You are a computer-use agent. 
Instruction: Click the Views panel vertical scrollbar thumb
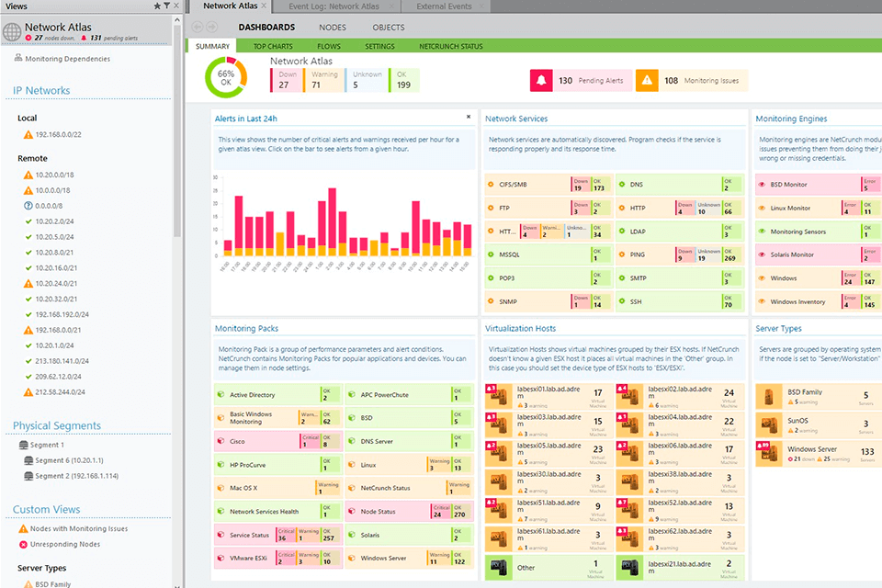(177, 130)
